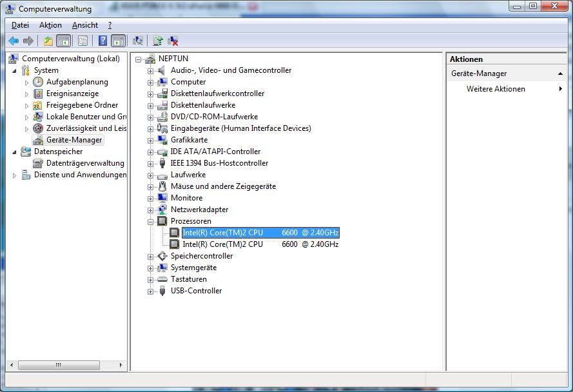Click the Laufwerke drive icon

(162, 175)
